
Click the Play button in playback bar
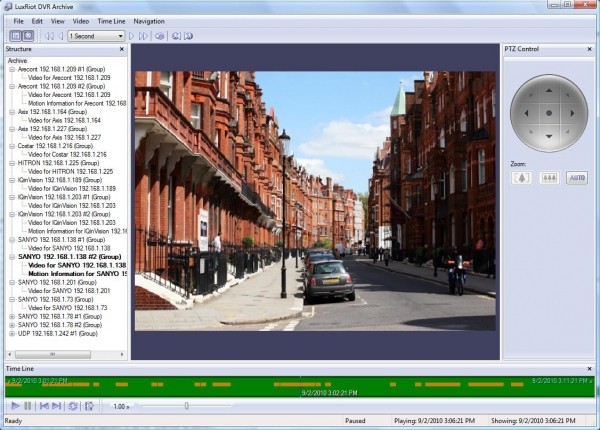pos(14,406)
